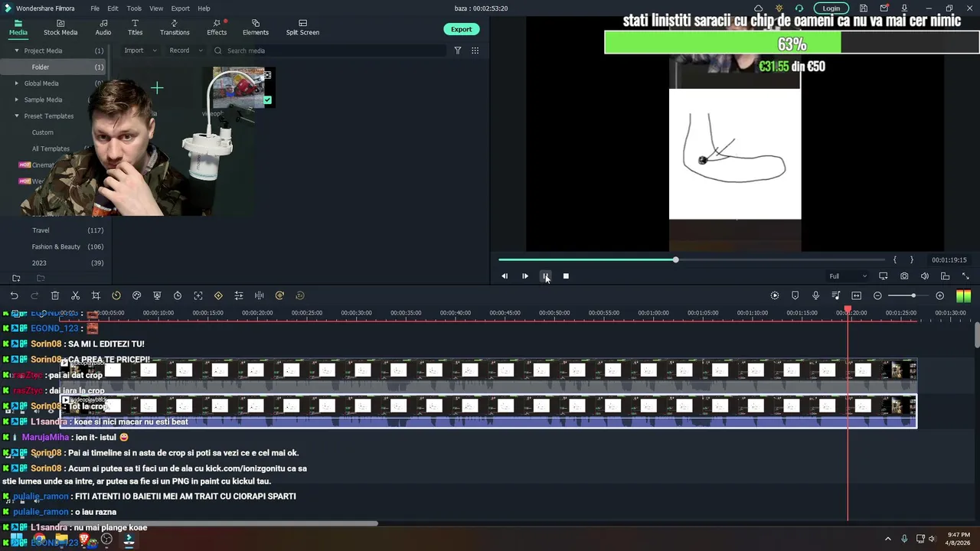
Task: Switch to the Stock Media tab
Action: point(60,28)
